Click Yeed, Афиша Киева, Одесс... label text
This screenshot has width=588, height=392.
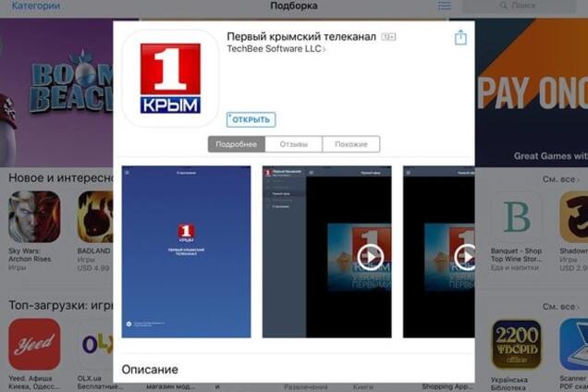(x=34, y=382)
